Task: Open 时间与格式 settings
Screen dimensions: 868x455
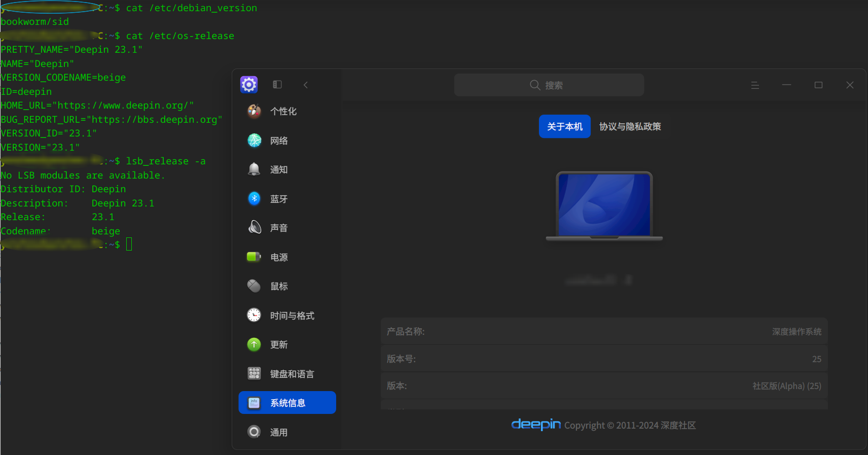Action: (287, 316)
